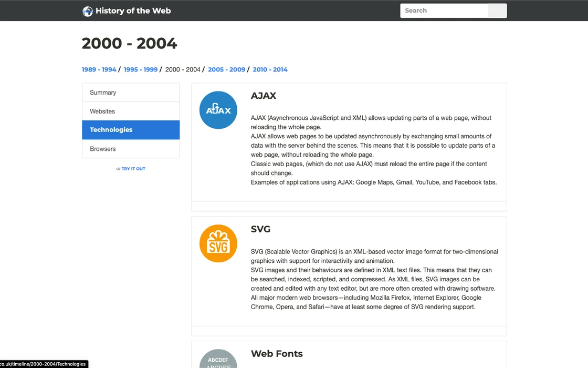Select the 2000 - 2004 breadcrumb text
The image size is (588, 368).
pyautogui.click(x=183, y=69)
